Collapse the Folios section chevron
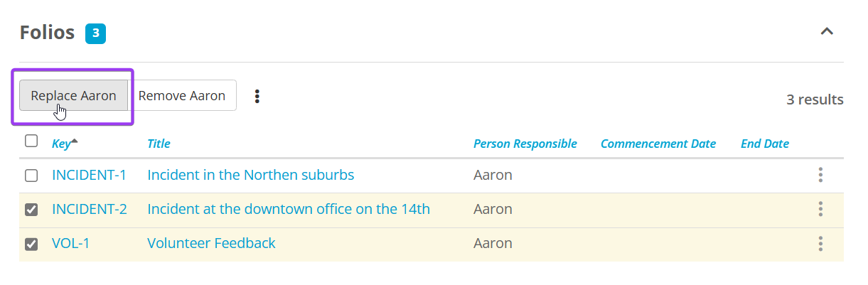868x285 pixels. (x=827, y=32)
